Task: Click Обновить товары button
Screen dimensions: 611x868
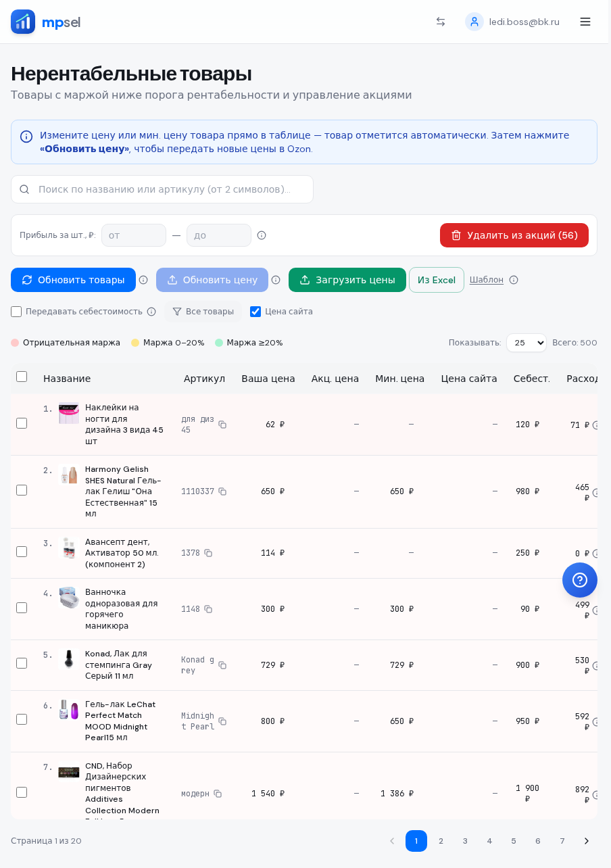Action: point(73,280)
